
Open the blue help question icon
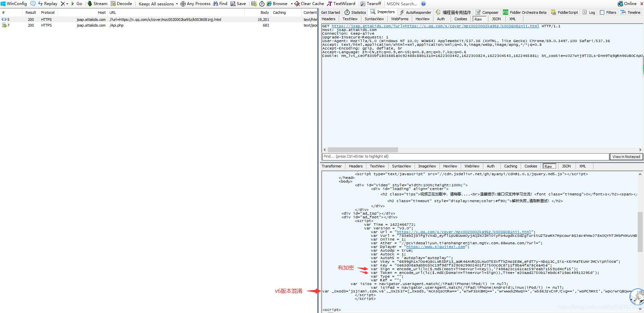[x=423, y=4]
